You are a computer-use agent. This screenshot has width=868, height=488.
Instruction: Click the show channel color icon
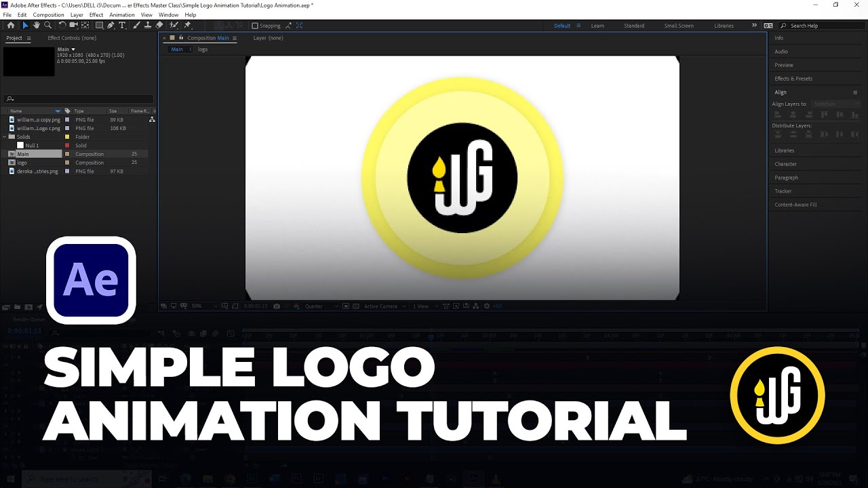(x=297, y=306)
